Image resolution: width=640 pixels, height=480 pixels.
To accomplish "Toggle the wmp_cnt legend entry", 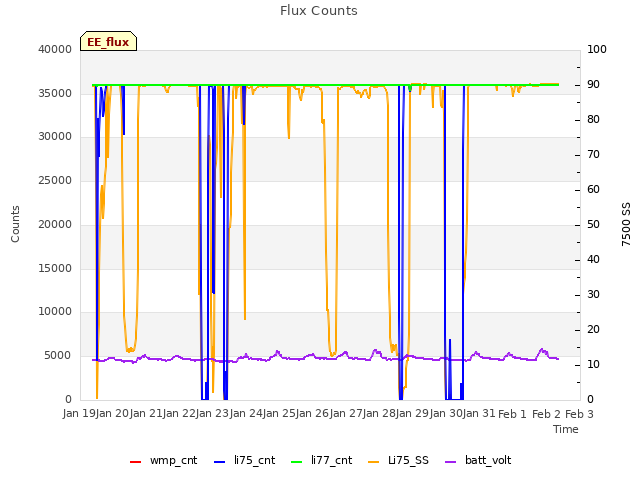I will tap(163, 461).
